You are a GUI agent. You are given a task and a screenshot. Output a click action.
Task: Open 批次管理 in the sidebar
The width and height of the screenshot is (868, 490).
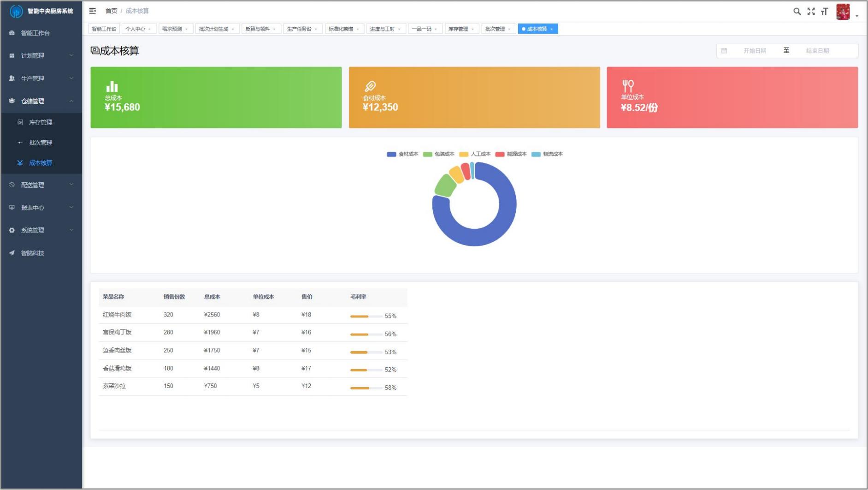pos(41,143)
